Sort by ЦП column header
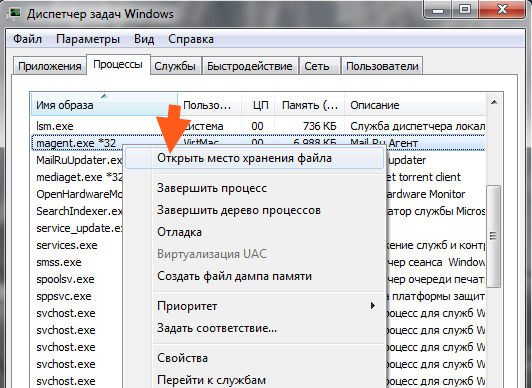532x388 pixels. [258, 105]
